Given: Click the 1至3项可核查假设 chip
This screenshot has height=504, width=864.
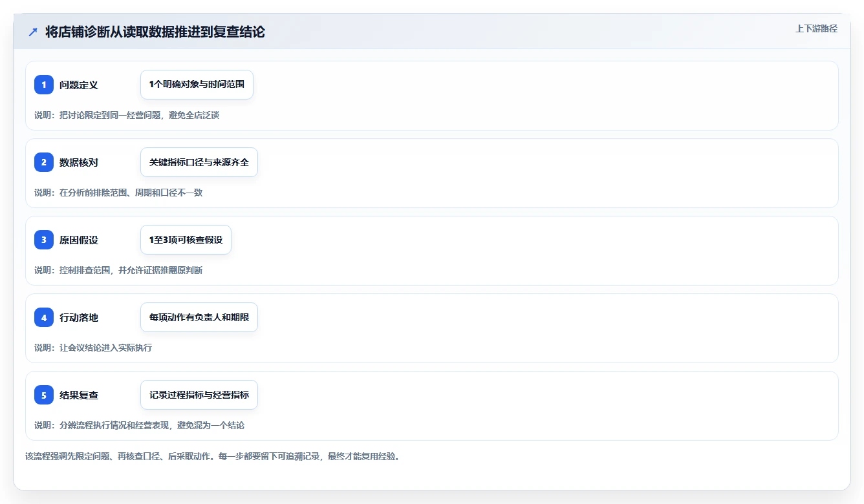Looking at the screenshot, I should [186, 240].
